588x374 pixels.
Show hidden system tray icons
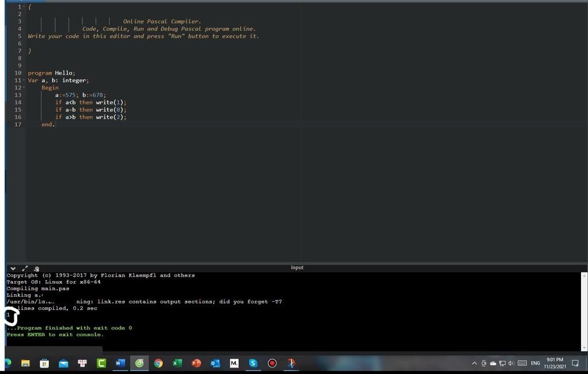[474, 363]
